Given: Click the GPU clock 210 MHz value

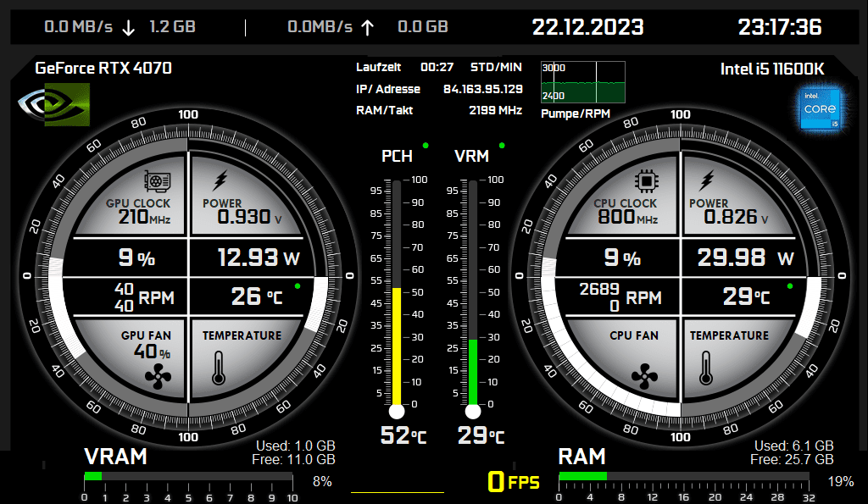Looking at the screenshot, I should click(144, 217).
